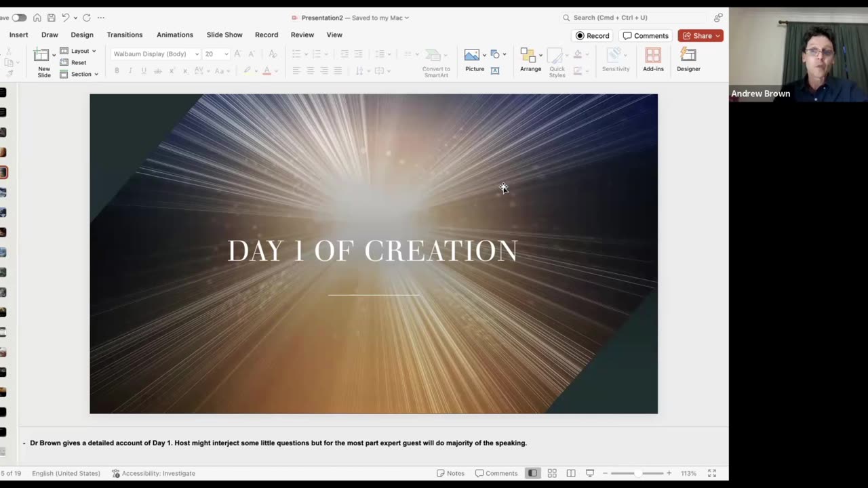Open the line spacing menu
This screenshot has width=868, height=488.
(x=381, y=54)
